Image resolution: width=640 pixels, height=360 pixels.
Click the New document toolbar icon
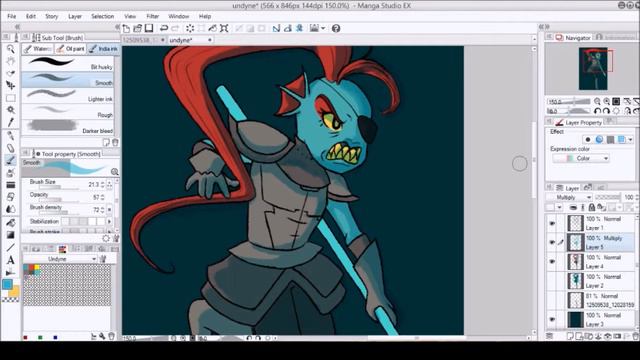[126, 28]
